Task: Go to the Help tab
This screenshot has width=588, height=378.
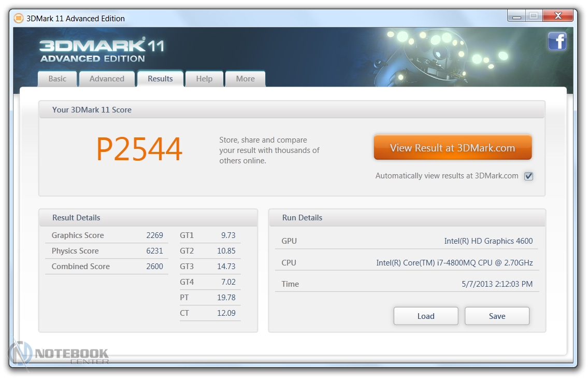Action: coord(204,79)
